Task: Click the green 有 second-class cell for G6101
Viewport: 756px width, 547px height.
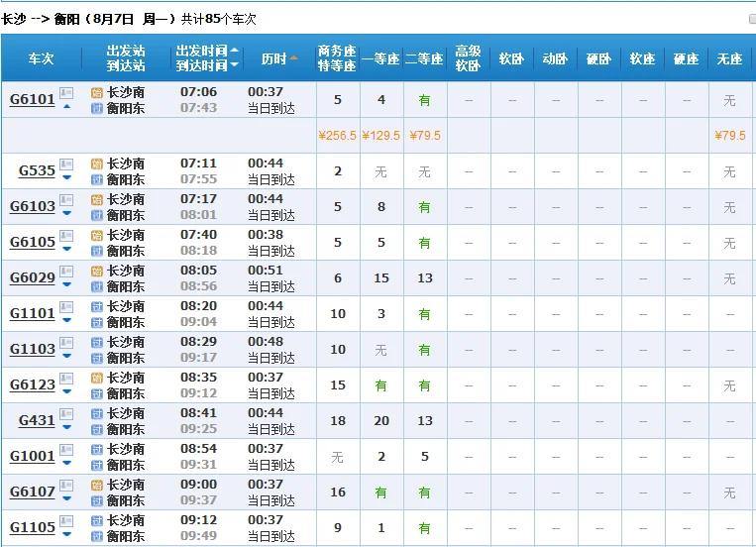Action: click(424, 100)
